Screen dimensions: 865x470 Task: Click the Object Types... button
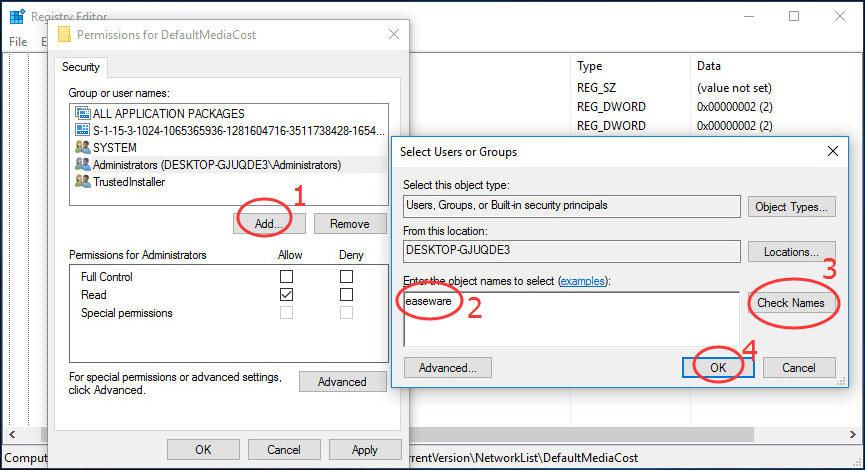tap(792, 207)
